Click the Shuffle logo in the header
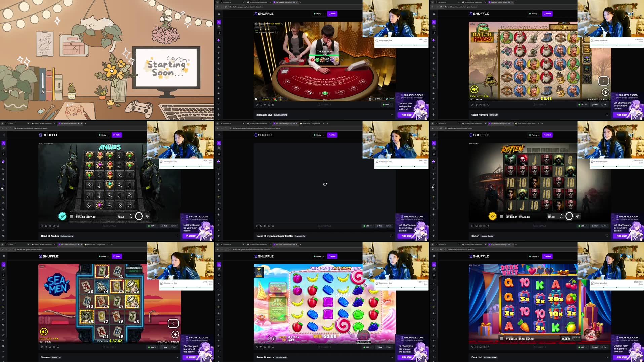Viewport: 644px width, 362px height. click(x=264, y=14)
